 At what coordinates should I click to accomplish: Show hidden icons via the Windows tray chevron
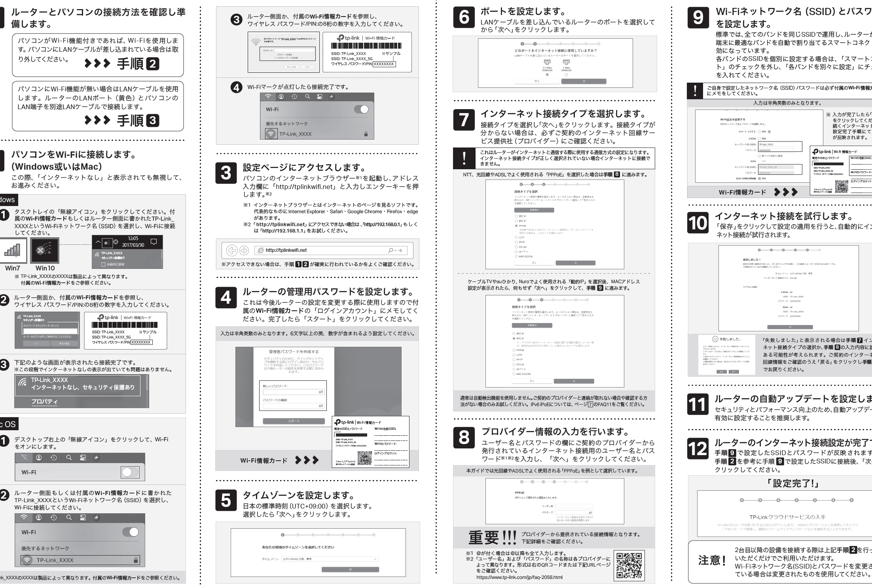[97, 242]
